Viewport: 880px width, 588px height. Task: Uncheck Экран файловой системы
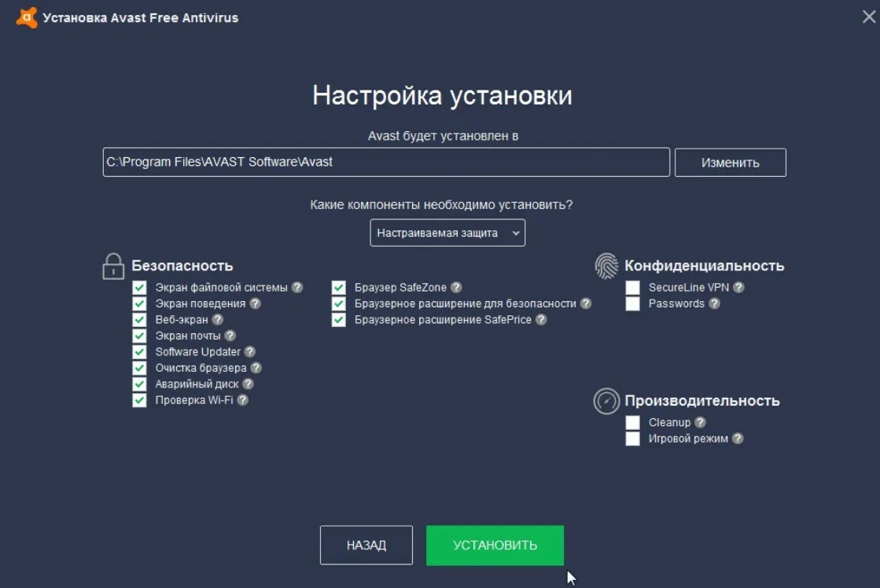tap(139, 288)
